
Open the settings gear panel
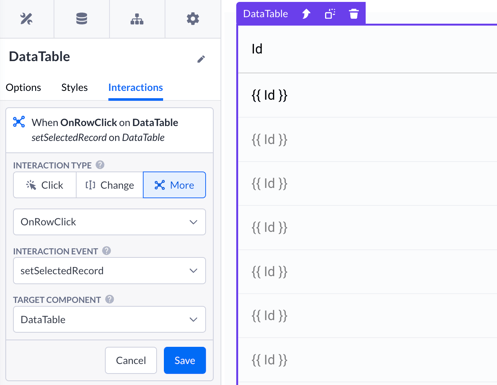coord(193,19)
